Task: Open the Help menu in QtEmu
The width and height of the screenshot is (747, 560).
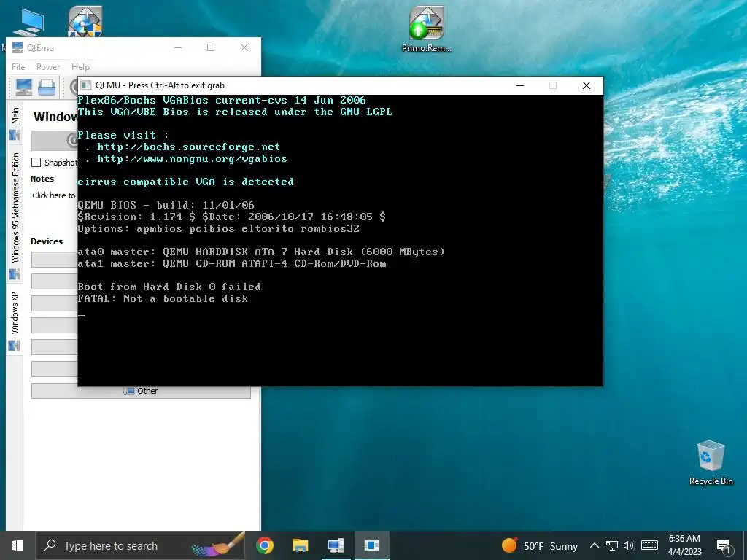Action: 80,66
